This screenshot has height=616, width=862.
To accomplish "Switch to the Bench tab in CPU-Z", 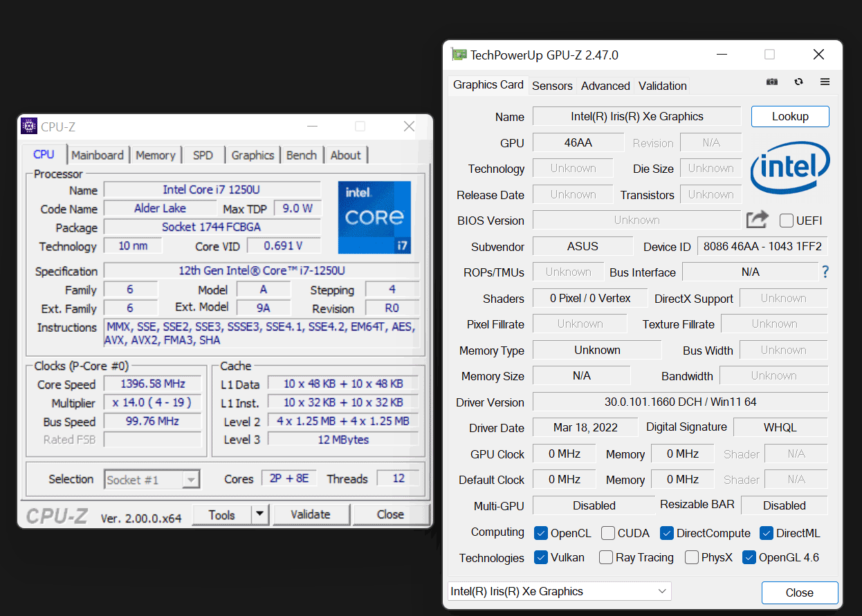I will point(302,155).
